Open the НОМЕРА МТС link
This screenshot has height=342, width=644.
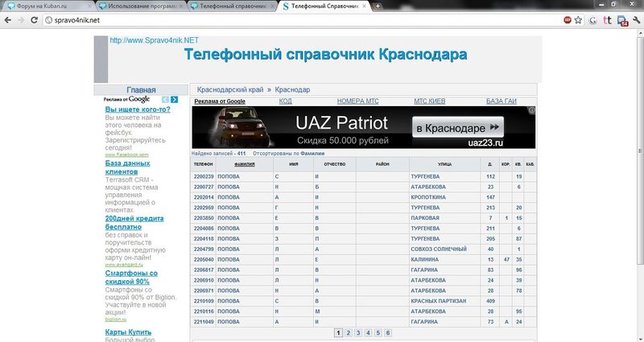(357, 101)
